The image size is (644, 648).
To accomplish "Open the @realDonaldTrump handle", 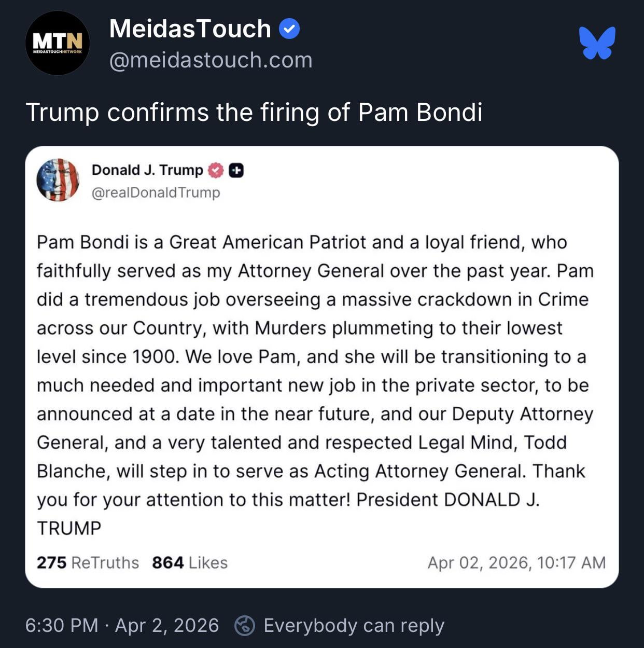I will coord(156,192).
